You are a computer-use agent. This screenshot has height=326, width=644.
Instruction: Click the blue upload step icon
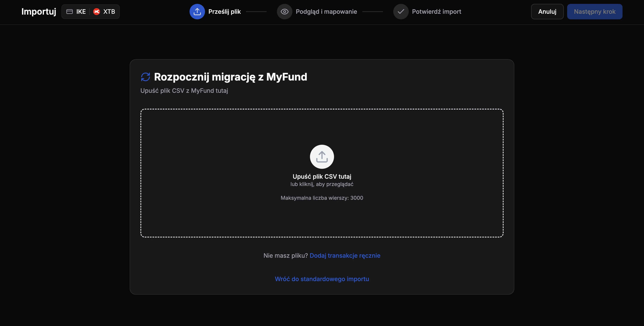[x=197, y=12]
